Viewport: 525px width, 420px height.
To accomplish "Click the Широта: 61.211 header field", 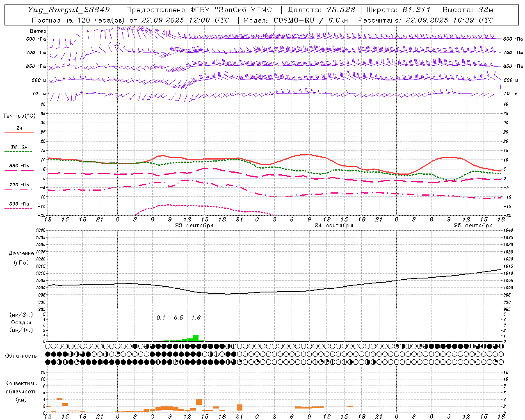I will (398, 10).
